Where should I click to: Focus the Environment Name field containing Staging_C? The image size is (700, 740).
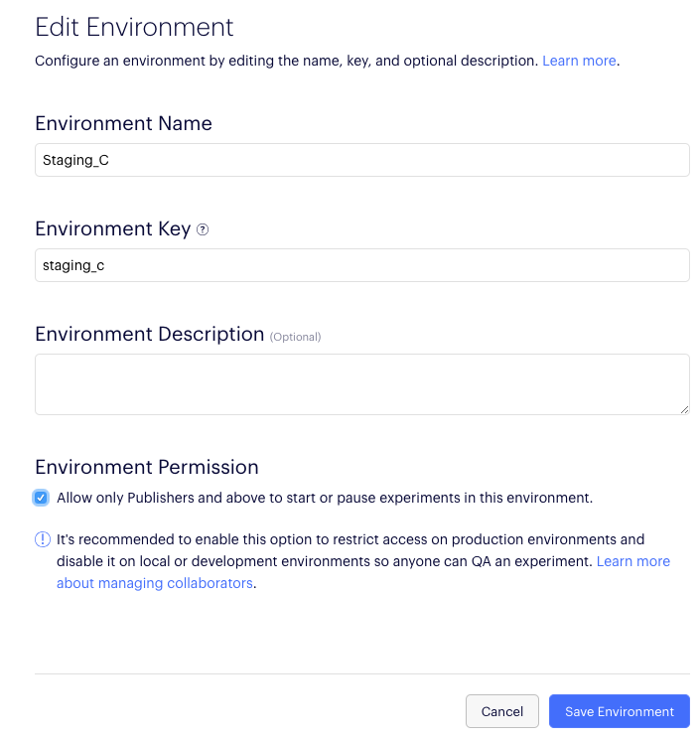click(361, 160)
